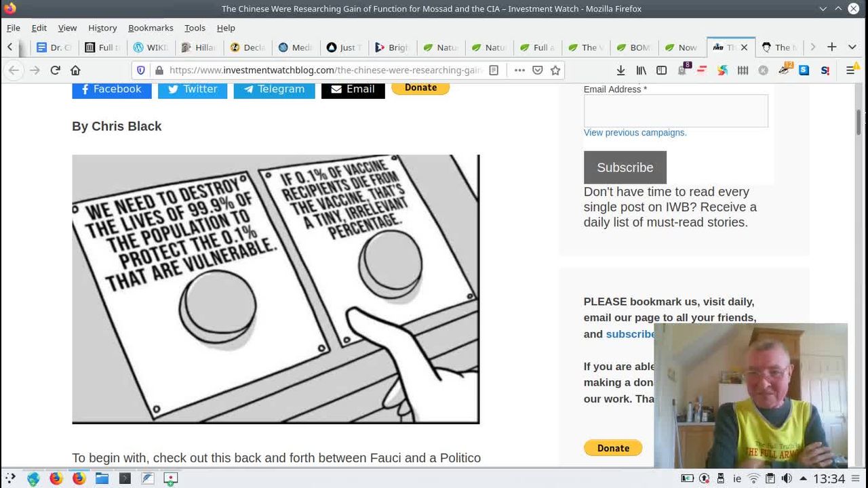Open the View previous campaigns link
The height and width of the screenshot is (488, 868).
tap(635, 133)
